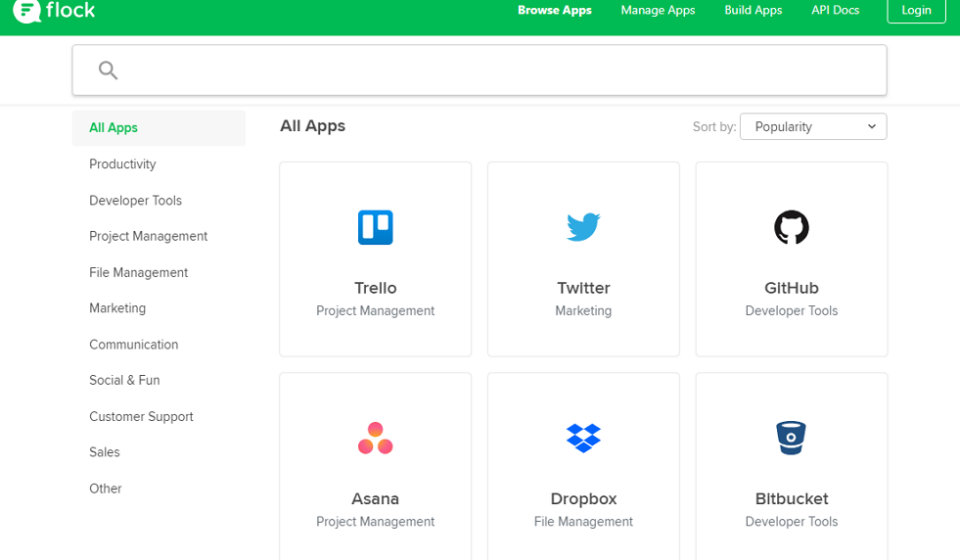Click the Flock logo icon

point(26,10)
